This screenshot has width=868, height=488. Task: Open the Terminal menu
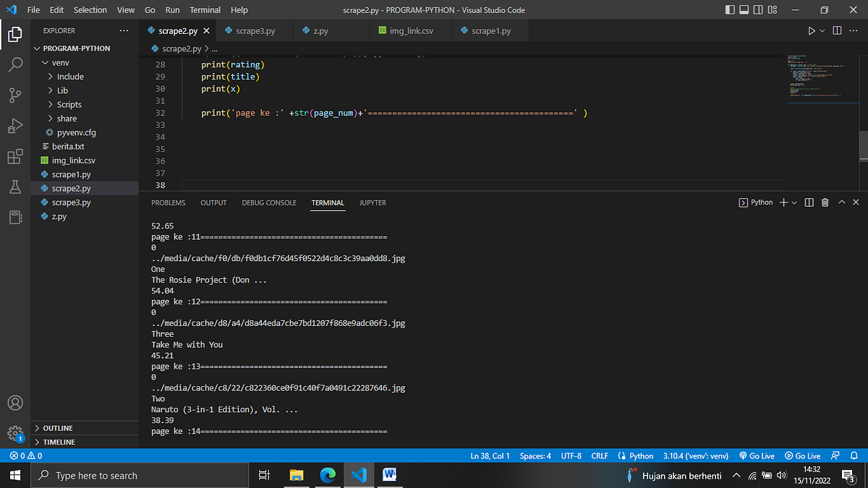coord(205,9)
